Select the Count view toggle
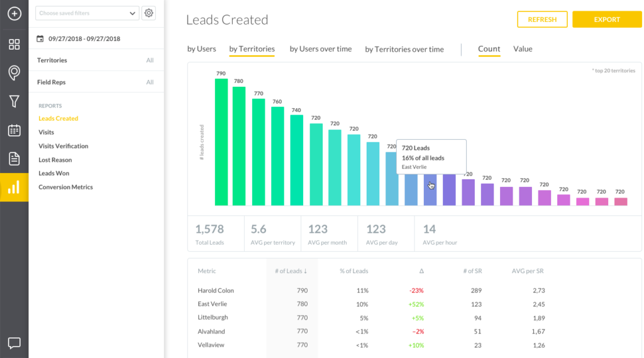The height and width of the screenshot is (358, 644). [489, 49]
